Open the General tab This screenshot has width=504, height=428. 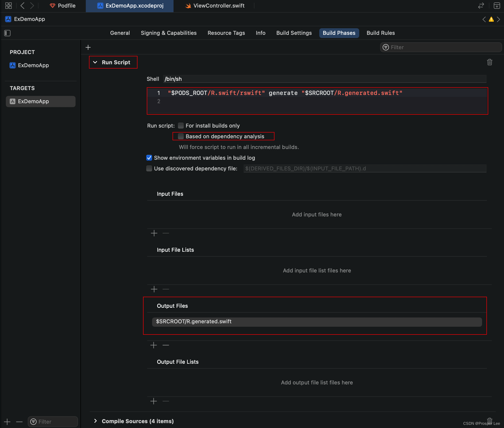point(120,33)
